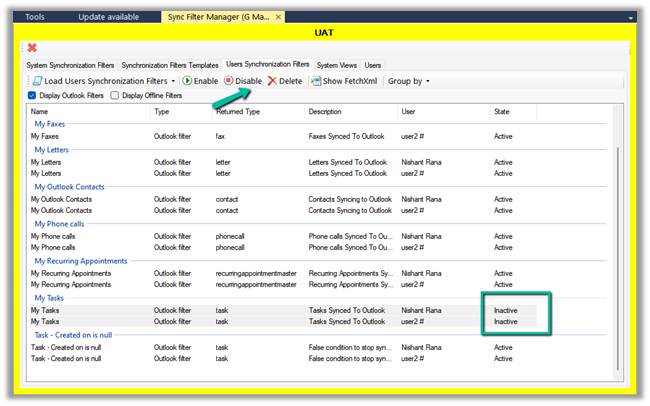Expand Load Users Synchronization Filters dropdown arrow
The height and width of the screenshot is (406, 650).
(173, 80)
